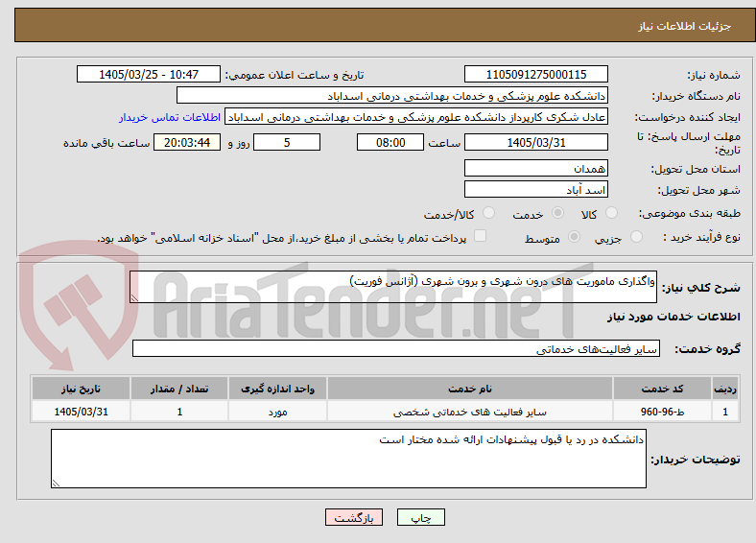The width and height of the screenshot is (756, 543).
Task: Click the واحد اندازه گیری column header
Action: pos(277,389)
